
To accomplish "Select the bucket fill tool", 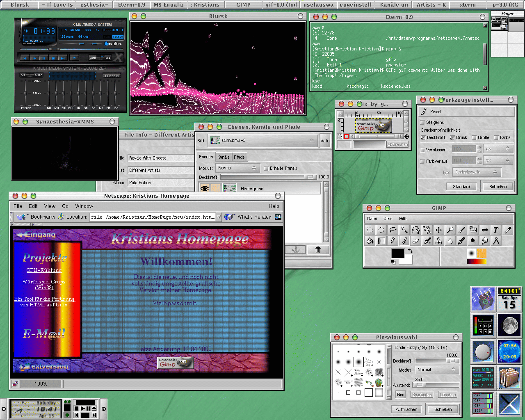I will 370,241.
